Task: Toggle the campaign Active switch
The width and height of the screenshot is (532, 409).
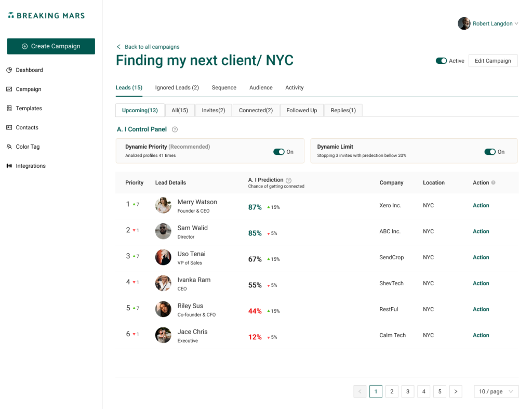Action: 441,61
